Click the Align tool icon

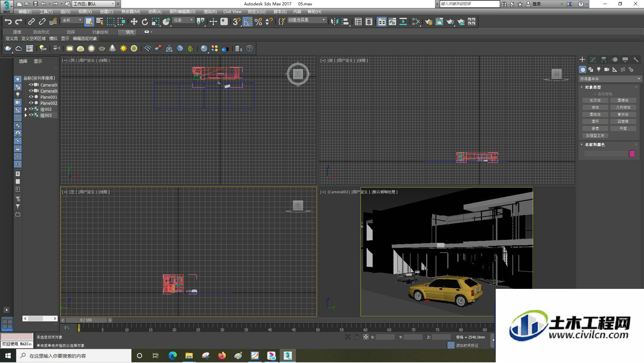(x=345, y=22)
